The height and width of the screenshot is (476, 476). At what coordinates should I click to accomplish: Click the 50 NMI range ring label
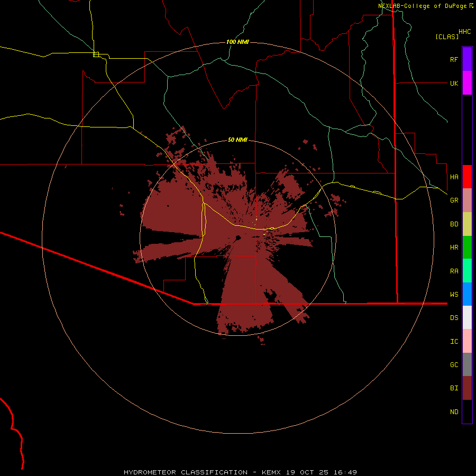tap(237, 140)
